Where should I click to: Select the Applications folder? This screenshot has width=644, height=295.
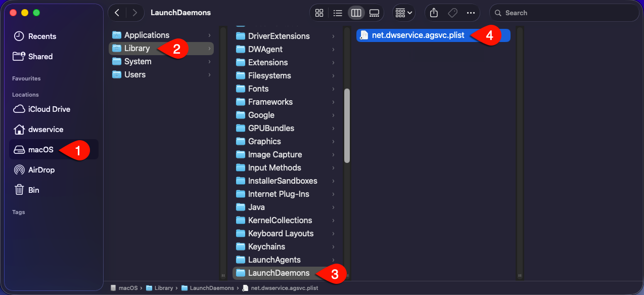click(x=162, y=35)
